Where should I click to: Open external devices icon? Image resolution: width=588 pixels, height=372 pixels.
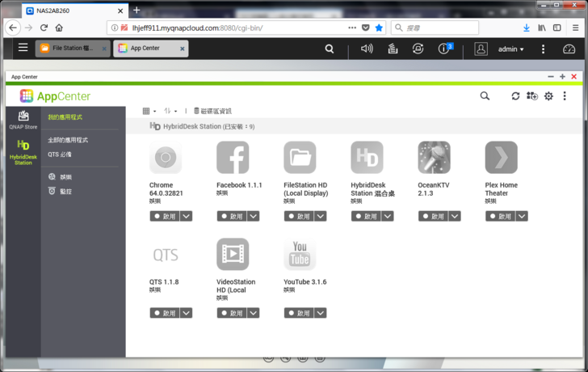click(x=418, y=49)
